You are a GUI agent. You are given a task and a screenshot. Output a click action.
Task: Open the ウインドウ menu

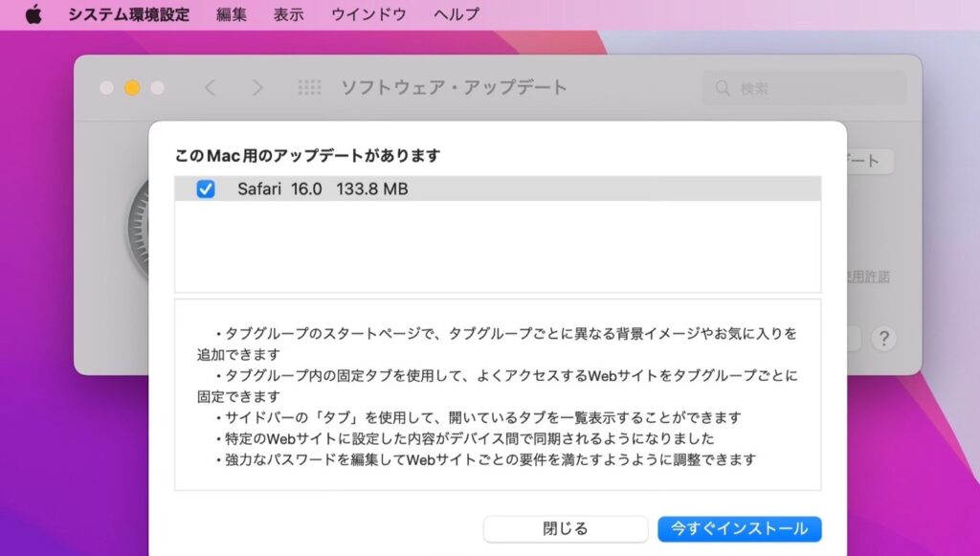(367, 13)
